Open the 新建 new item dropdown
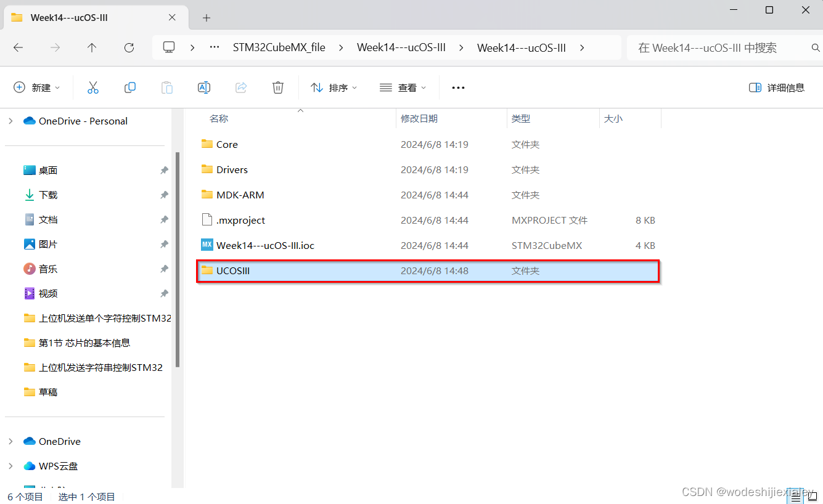The image size is (823, 504). (37, 87)
